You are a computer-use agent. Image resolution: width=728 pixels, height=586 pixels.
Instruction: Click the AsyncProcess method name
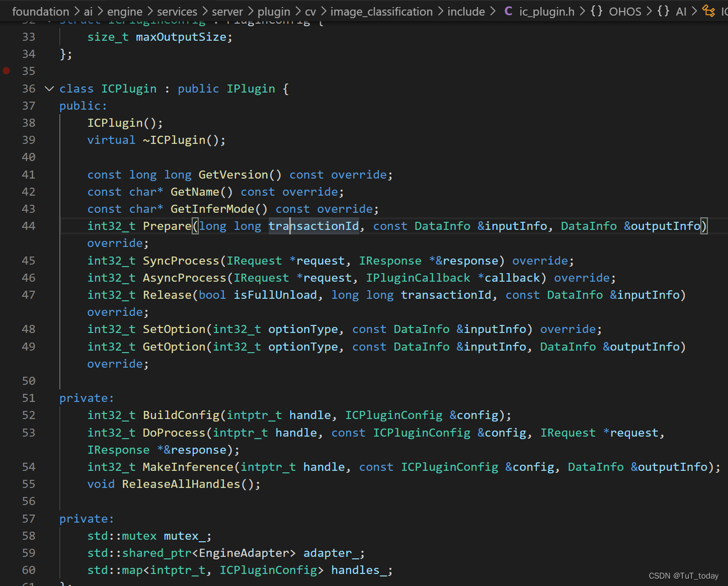(x=184, y=278)
